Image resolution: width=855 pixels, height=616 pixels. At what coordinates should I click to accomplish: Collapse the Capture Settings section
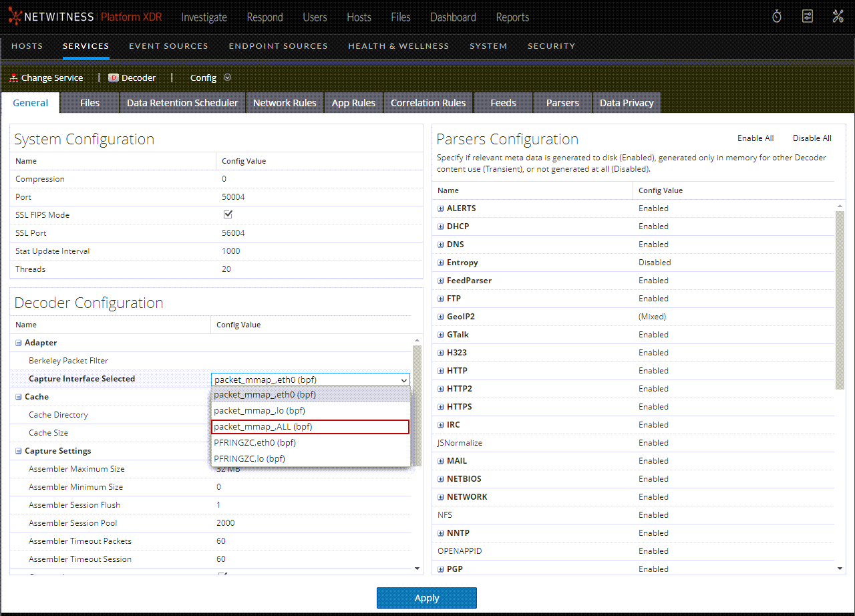[x=19, y=451]
